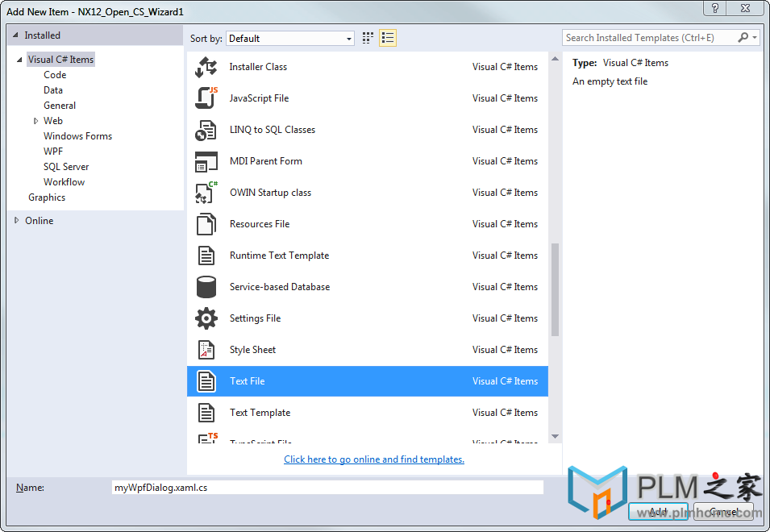The image size is (770, 532).
Task: Select the MDI Parent Form icon
Action: 206,161
